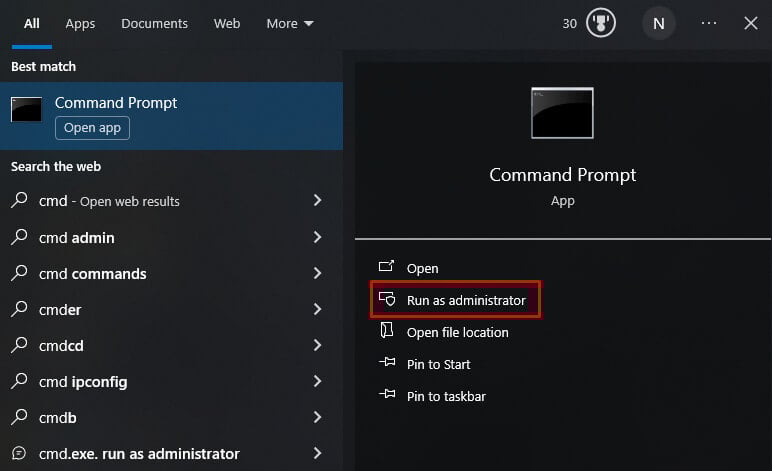
Task: Open the three-dot options menu
Action: point(708,23)
